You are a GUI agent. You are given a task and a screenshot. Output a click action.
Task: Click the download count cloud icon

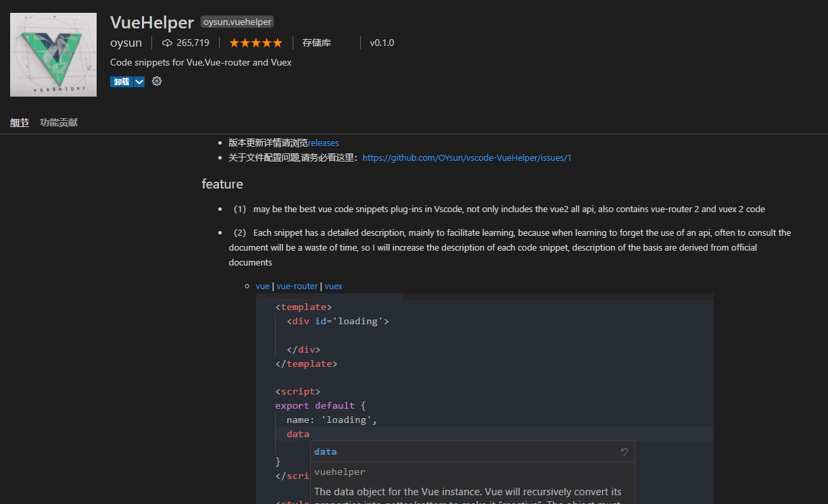(x=167, y=43)
